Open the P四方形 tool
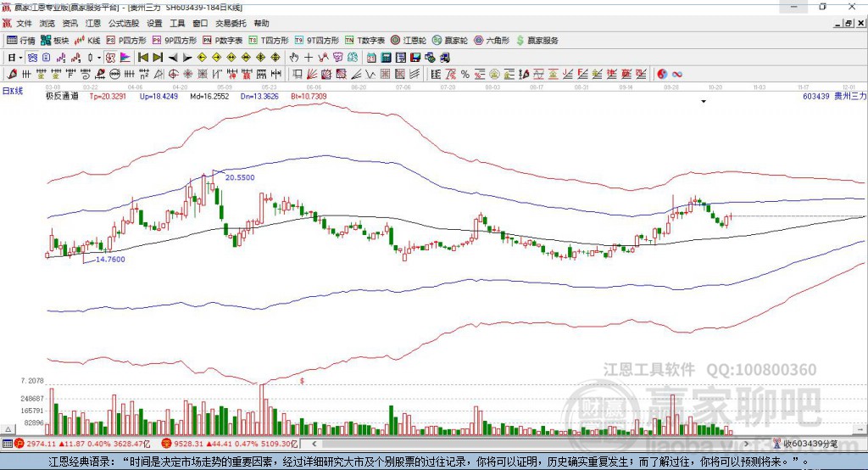The height and width of the screenshot is (470, 868). tap(126, 41)
